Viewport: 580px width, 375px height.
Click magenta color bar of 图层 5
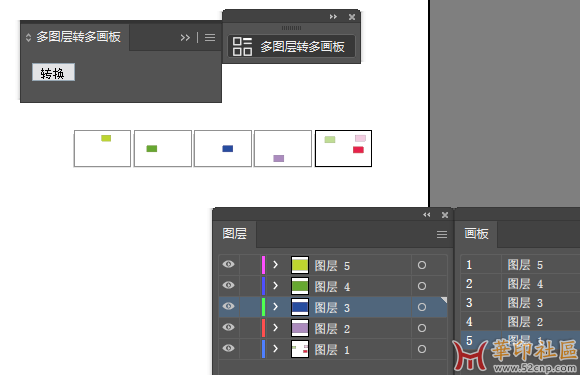tap(263, 265)
